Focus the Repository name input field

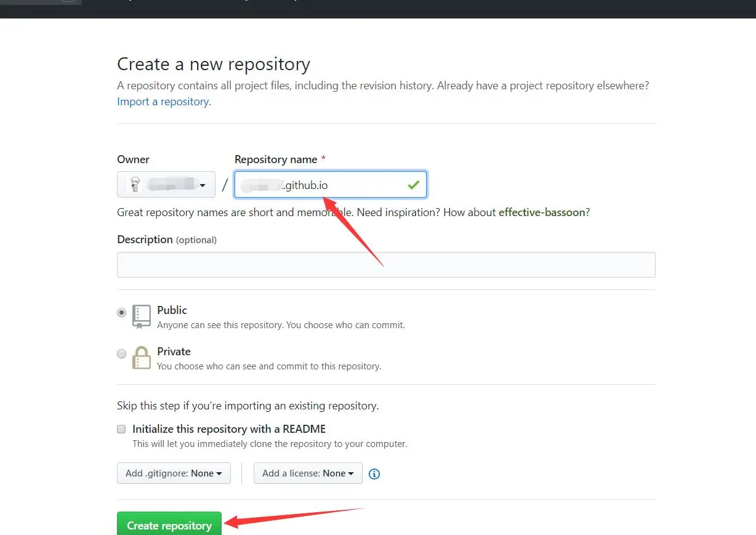point(331,184)
